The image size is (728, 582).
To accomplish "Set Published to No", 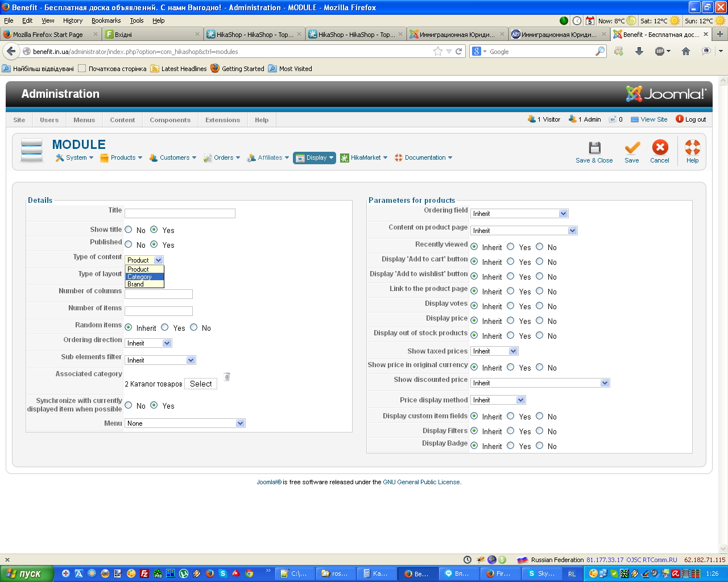I will point(129,244).
